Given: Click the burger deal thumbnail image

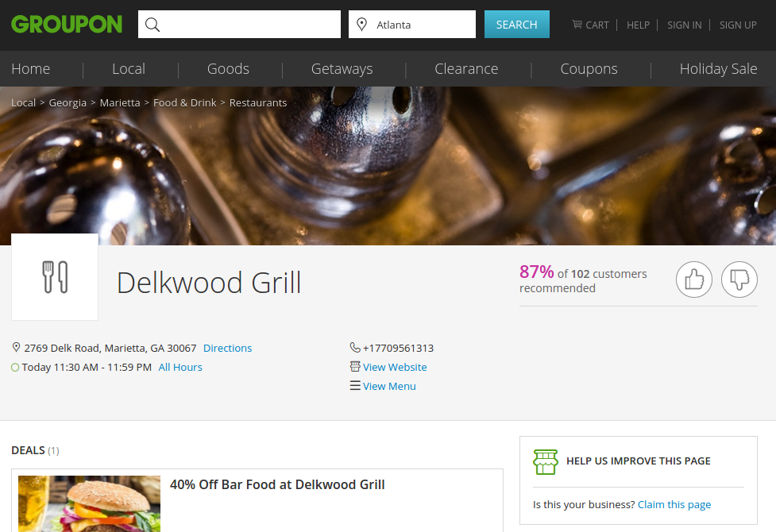Looking at the screenshot, I should [89, 503].
